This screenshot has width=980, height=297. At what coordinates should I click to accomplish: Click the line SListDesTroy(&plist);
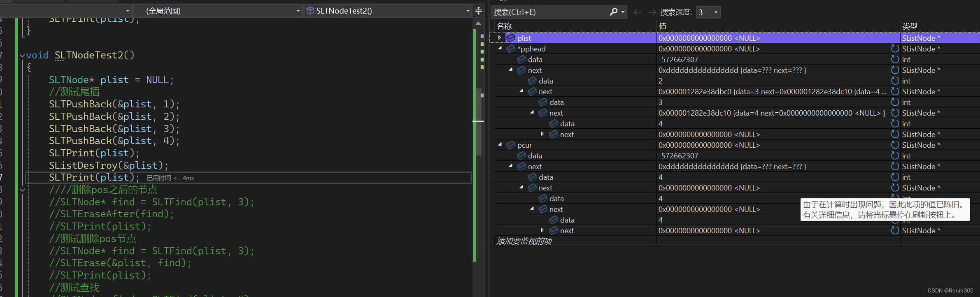pos(109,165)
